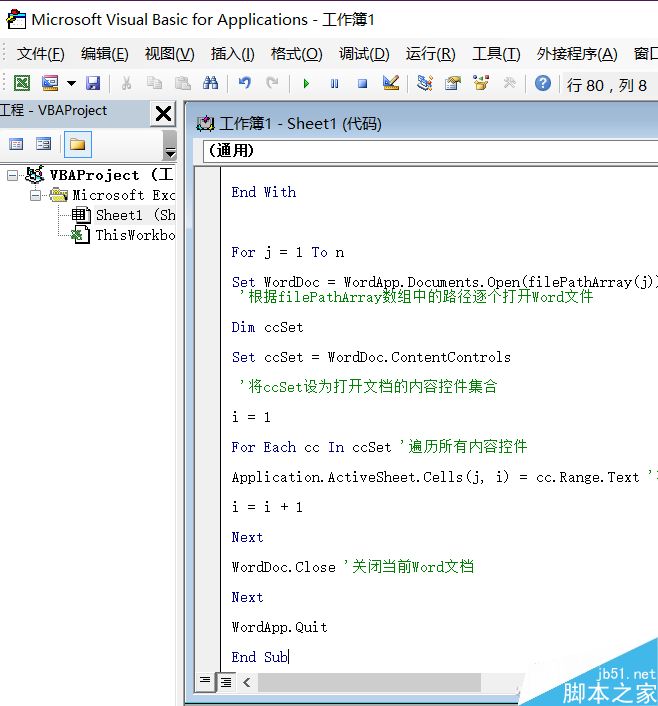658x706 pixels.
Task: Toggle Design Mode icon
Action: pos(390,83)
